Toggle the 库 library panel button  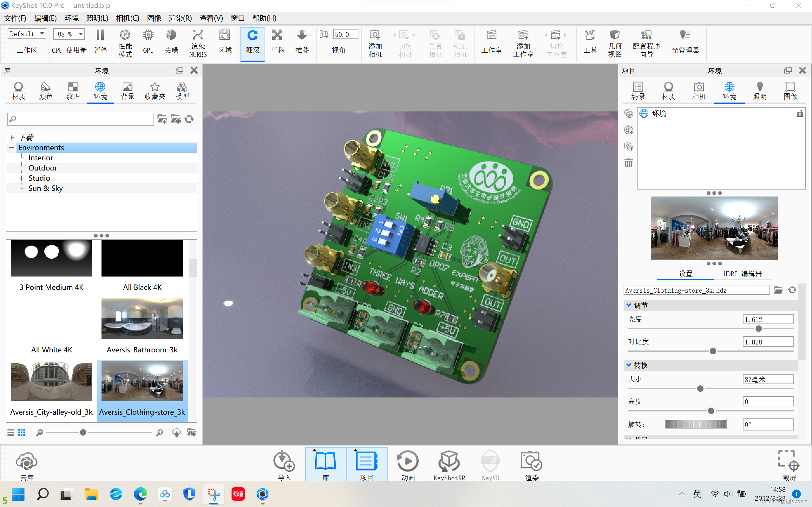(x=325, y=465)
